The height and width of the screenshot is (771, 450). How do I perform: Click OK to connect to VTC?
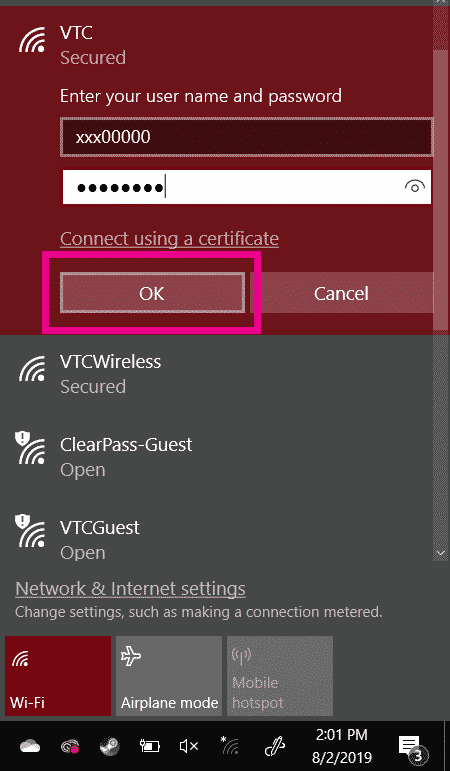(x=152, y=293)
